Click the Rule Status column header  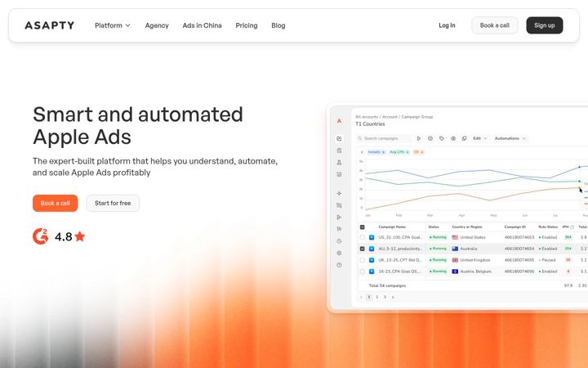point(548,227)
